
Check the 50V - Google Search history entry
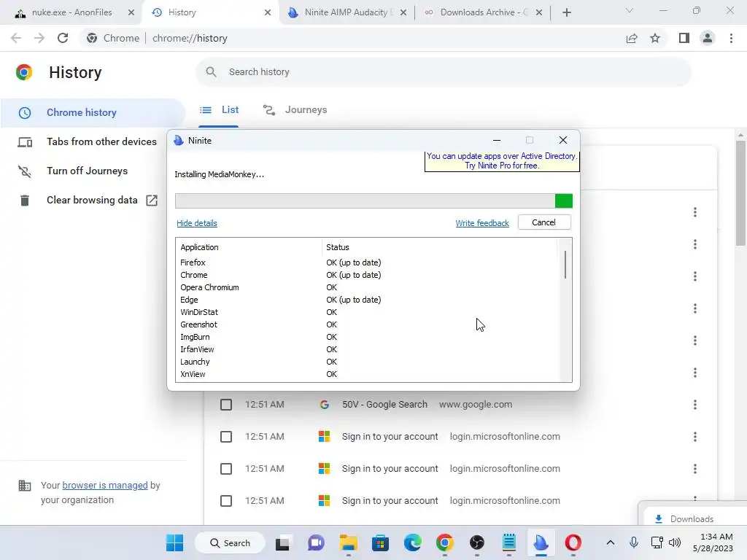pyautogui.click(x=226, y=405)
